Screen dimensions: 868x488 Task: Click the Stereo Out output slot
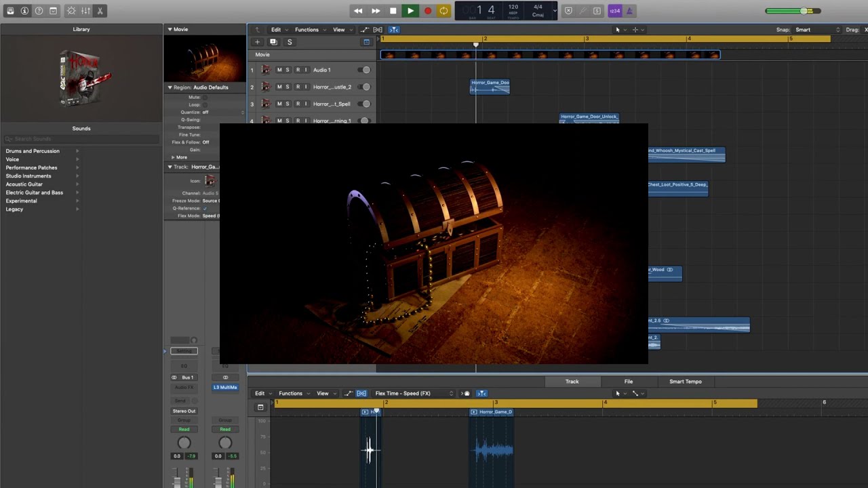pyautogui.click(x=184, y=411)
